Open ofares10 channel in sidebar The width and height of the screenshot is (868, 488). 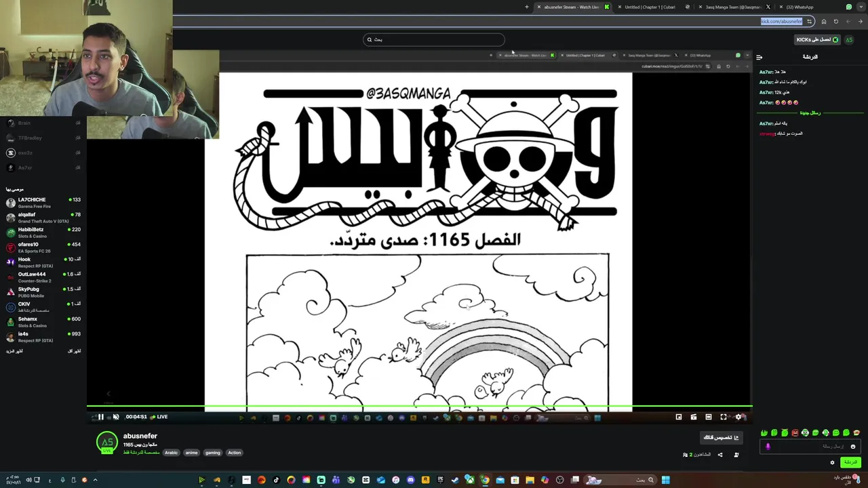[43, 247]
